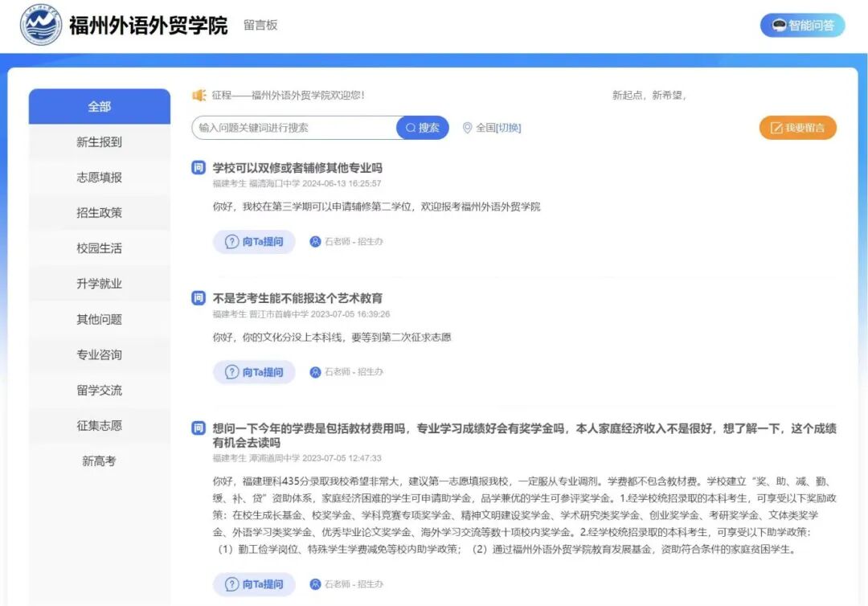Viewport: 868px width, 606px height.
Task: Click timestamp 2024-06-13 16:25:57
Action: point(342,184)
